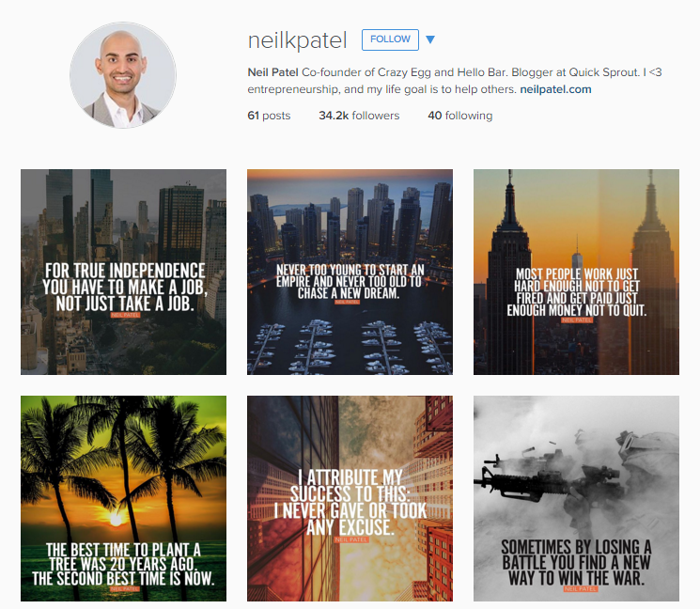
Task: Open Neil Patel's profile picture
Action: tap(123, 75)
